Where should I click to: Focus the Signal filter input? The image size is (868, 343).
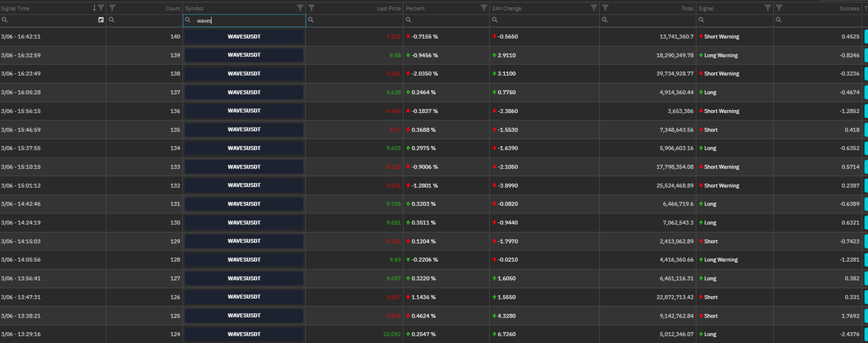(735, 20)
